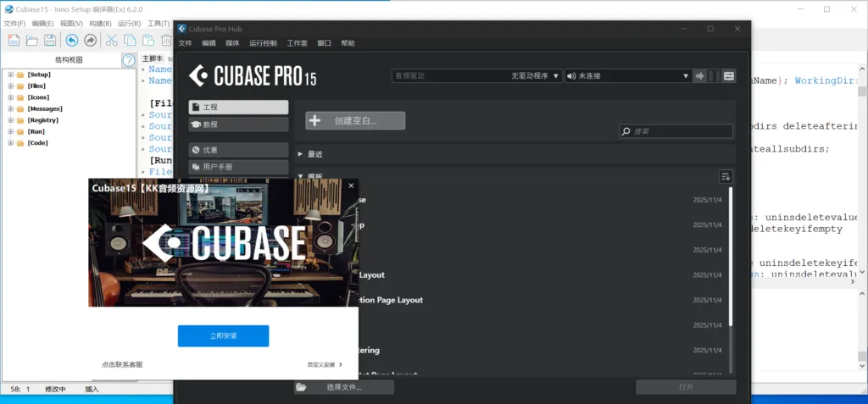Click the 插入 status bar entry

point(92,390)
